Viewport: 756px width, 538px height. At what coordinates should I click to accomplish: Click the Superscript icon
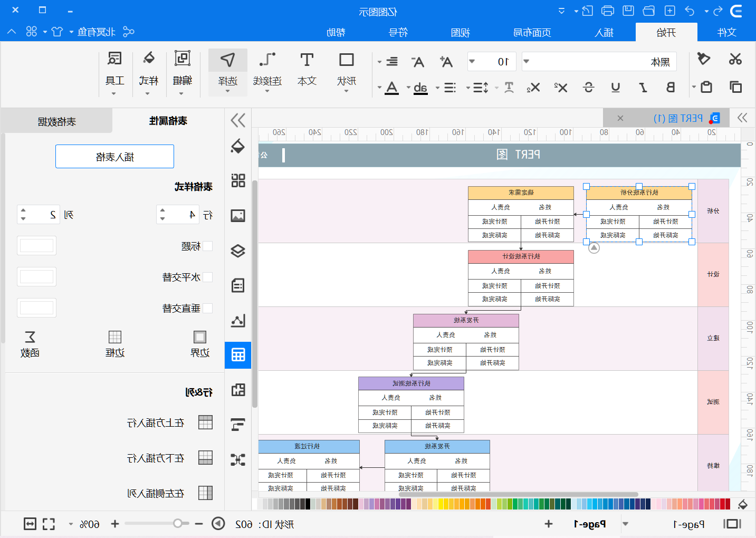click(x=561, y=88)
